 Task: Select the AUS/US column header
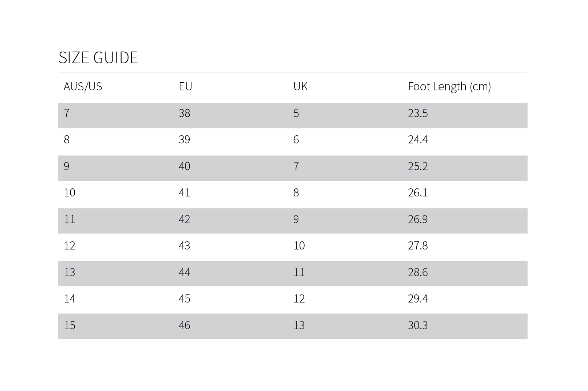[83, 87]
